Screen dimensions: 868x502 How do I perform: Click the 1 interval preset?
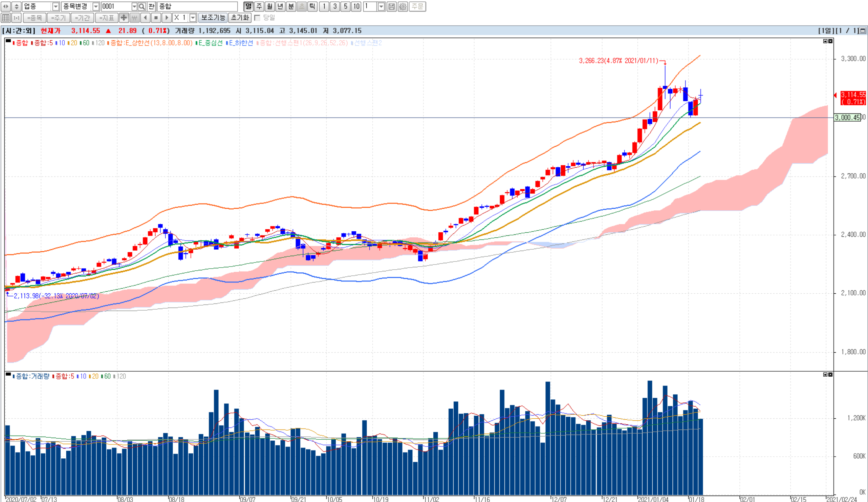[x=324, y=6]
